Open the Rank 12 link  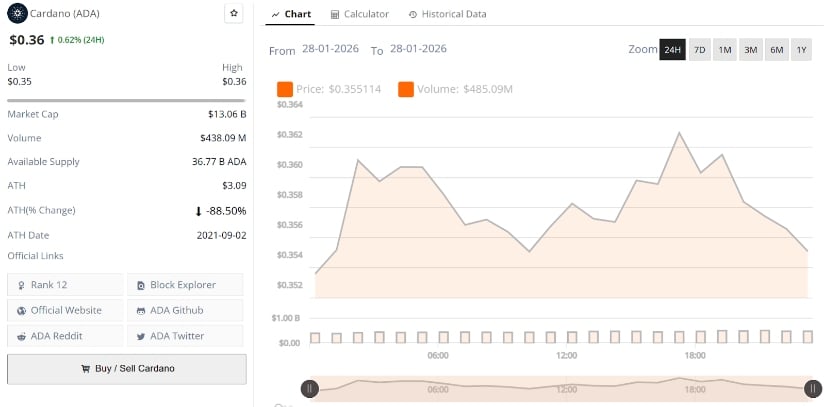point(65,285)
